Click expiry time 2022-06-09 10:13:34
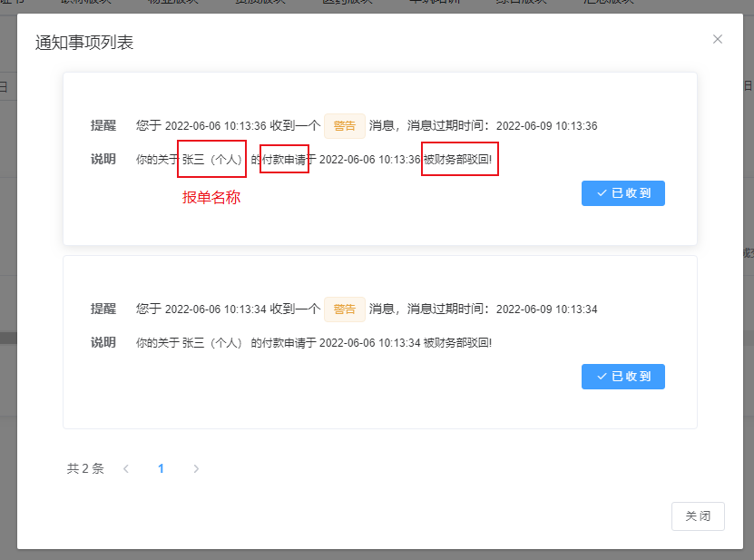The image size is (754, 560). click(x=546, y=309)
